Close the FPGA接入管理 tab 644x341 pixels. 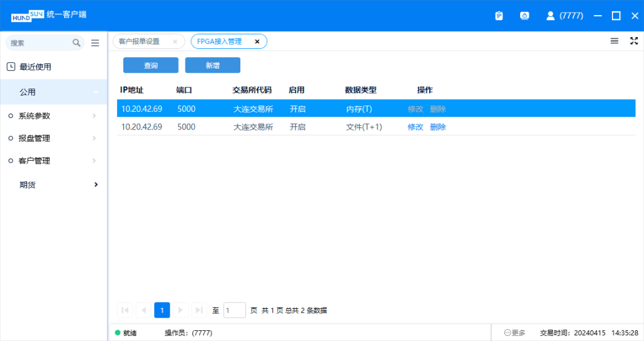tap(257, 41)
